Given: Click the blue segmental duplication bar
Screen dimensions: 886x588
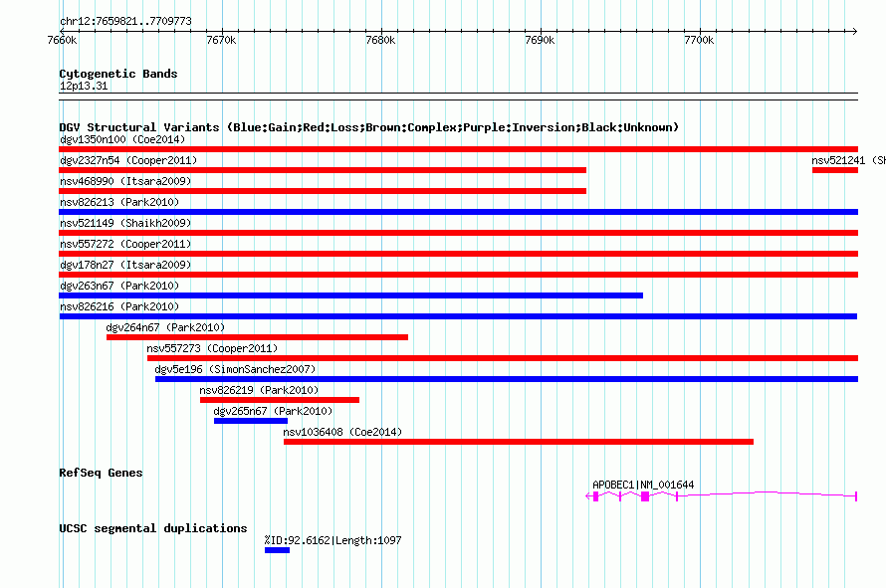Looking at the screenshot, I should click(x=277, y=550).
